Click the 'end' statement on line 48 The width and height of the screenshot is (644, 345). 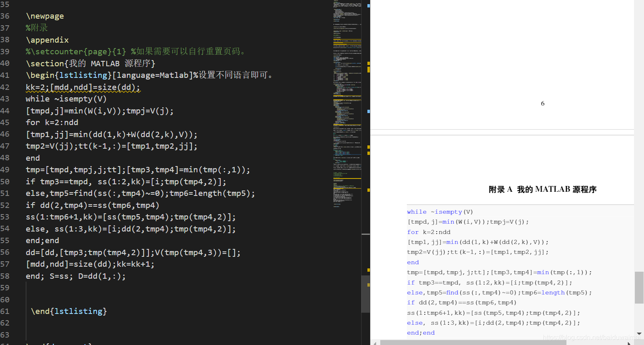33,158
